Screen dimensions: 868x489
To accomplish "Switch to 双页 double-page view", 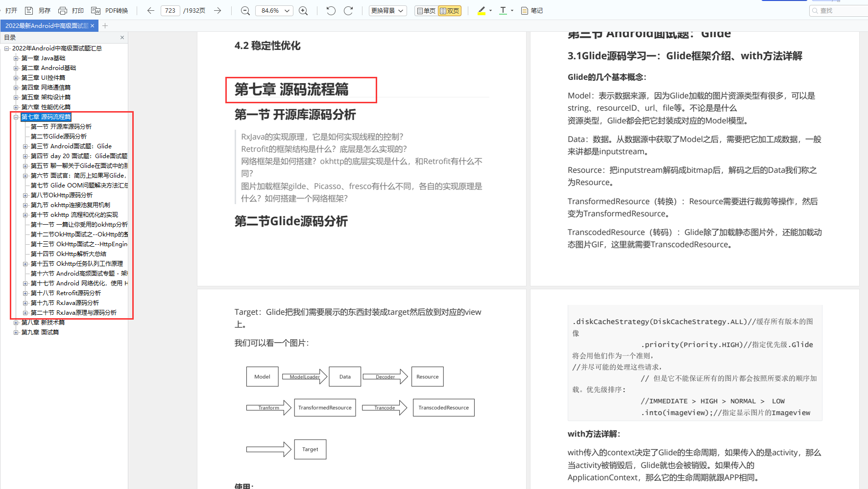I will pos(450,11).
